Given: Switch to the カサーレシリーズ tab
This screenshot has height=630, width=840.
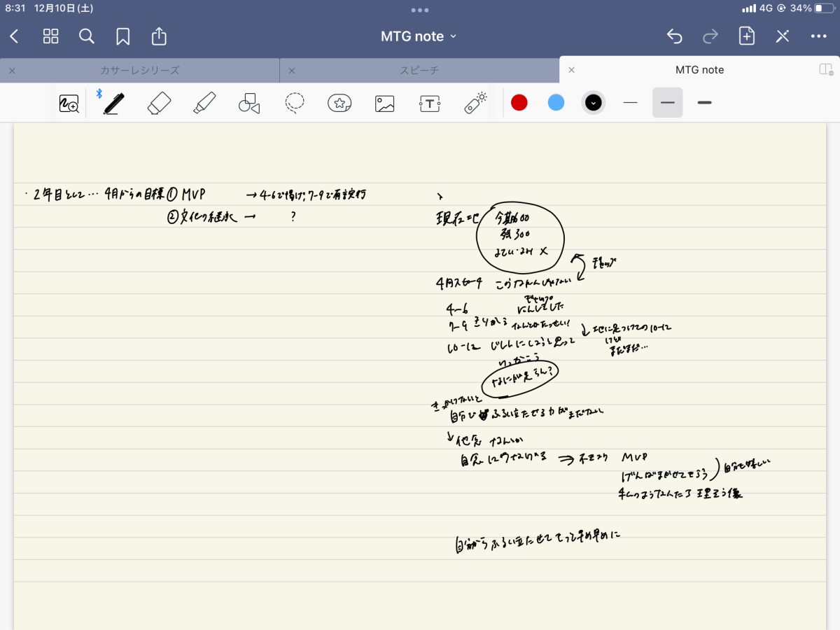Looking at the screenshot, I should click(x=140, y=70).
